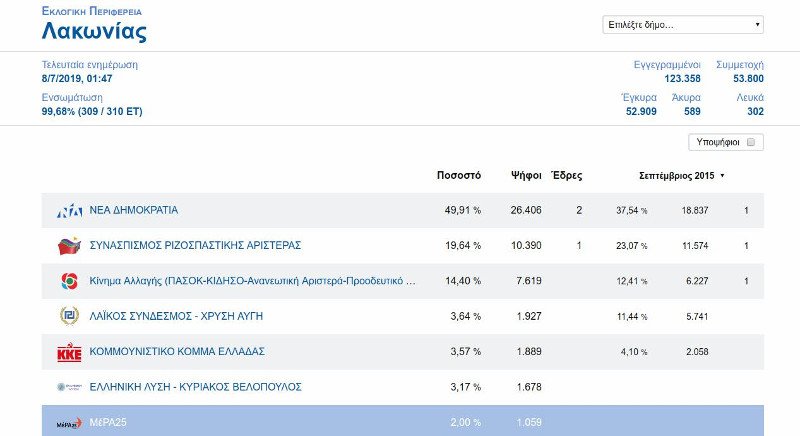Click the 7.619 votes cell
The width and height of the screenshot is (800, 436).
529,280
